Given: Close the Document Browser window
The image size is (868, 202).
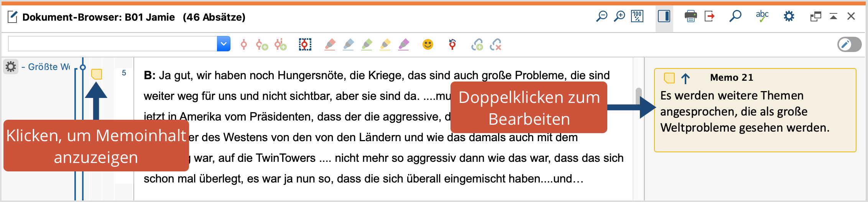Looking at the screenshot, I should [x=851, y=16].
